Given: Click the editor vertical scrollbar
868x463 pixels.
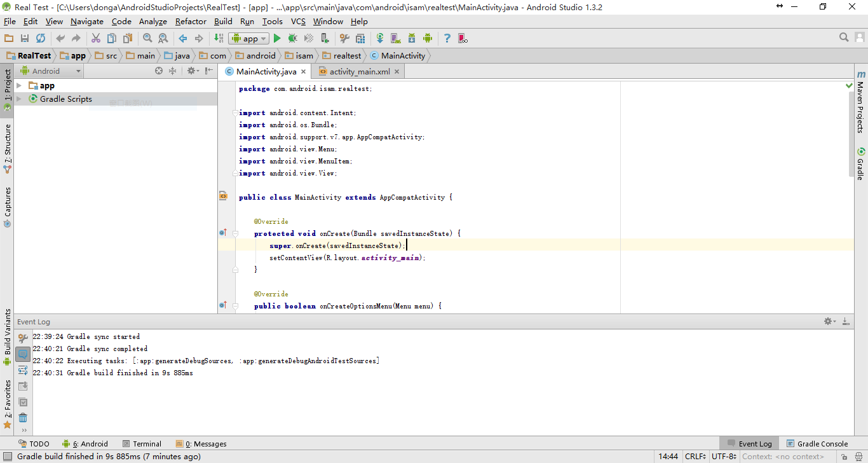Looking at the screenshot, I should pyautogui.click(x=851, y=134).
